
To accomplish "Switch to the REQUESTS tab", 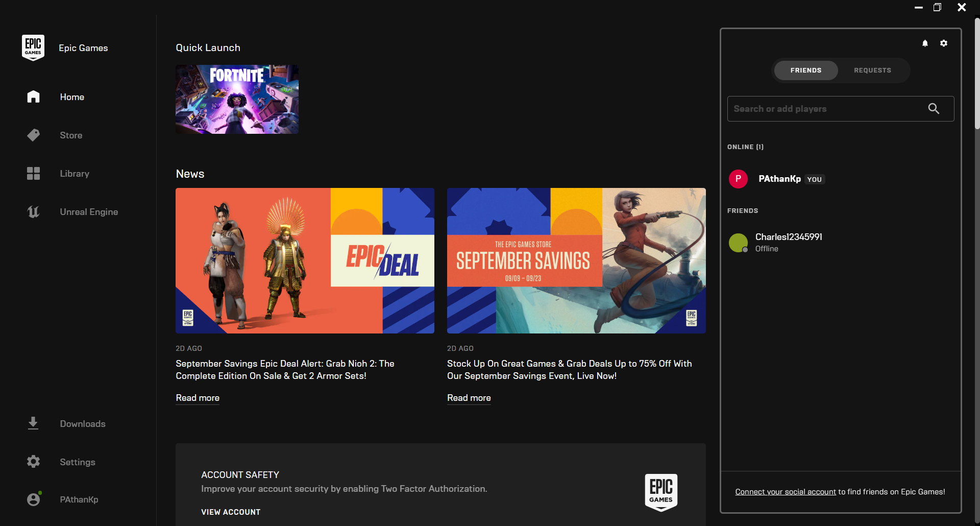I will (x=872, y=70).
